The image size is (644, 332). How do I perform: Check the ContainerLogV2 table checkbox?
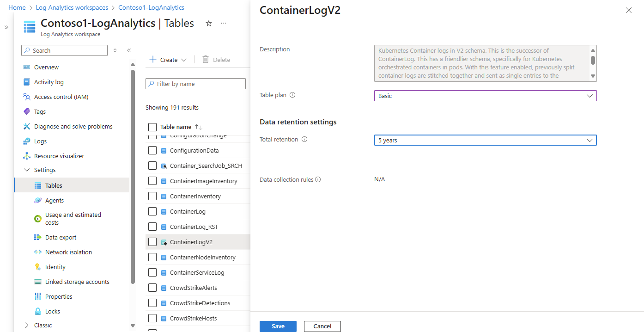pyautogui.click(x=152, y=242)
